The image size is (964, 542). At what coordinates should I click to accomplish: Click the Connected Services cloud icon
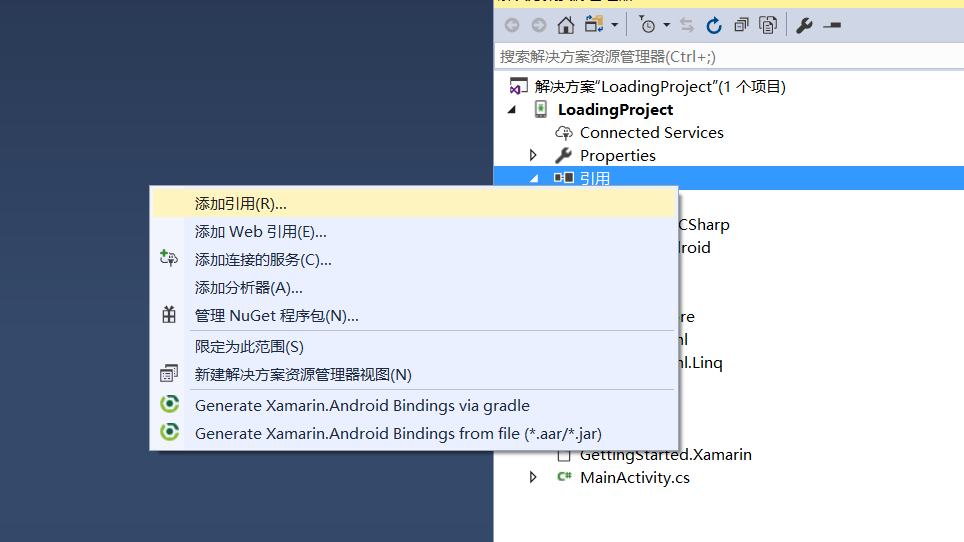coord(564,133)
